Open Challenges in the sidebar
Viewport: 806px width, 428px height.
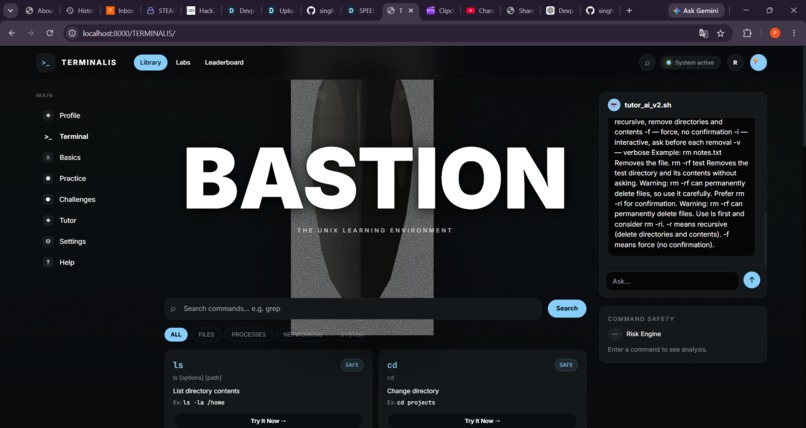point(69,199)
